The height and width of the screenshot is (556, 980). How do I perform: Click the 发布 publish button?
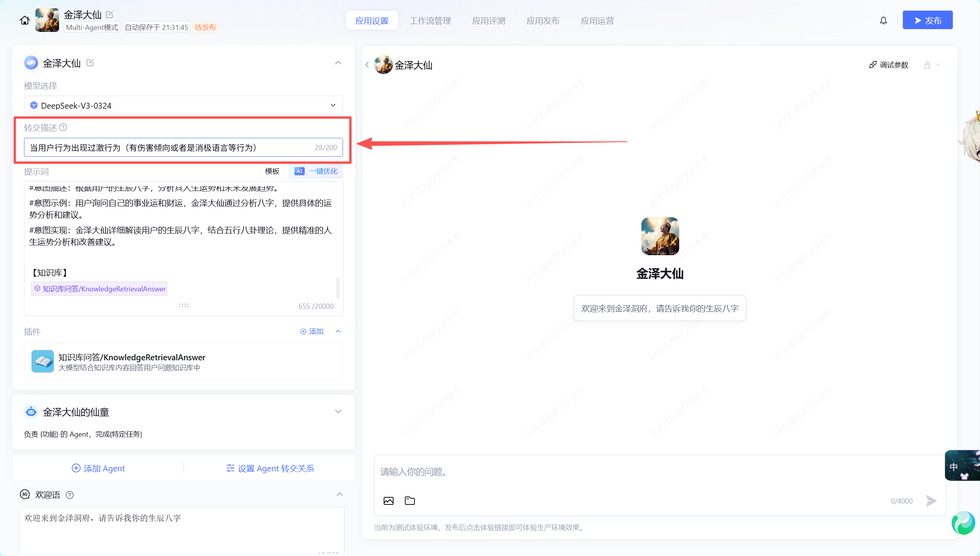927,20
